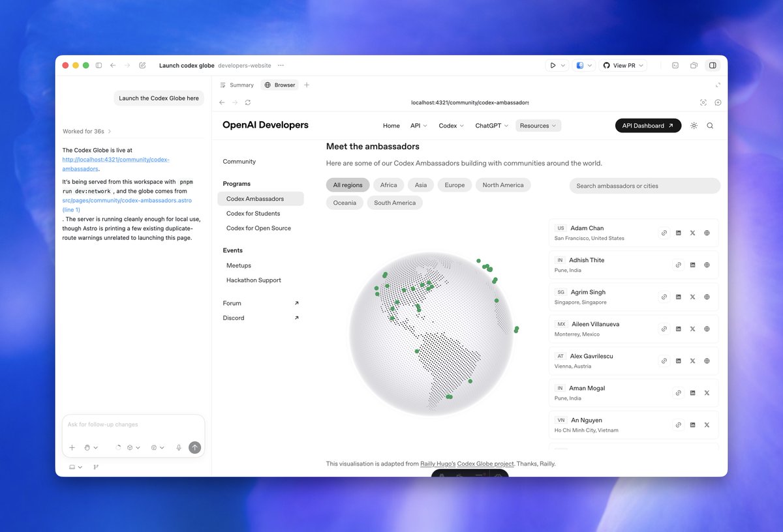The width and height of the screenshot is (783, 532).
Task: Open Hackathon Support sidebar item
Action: pyautogui.click(x=254, y=280)
